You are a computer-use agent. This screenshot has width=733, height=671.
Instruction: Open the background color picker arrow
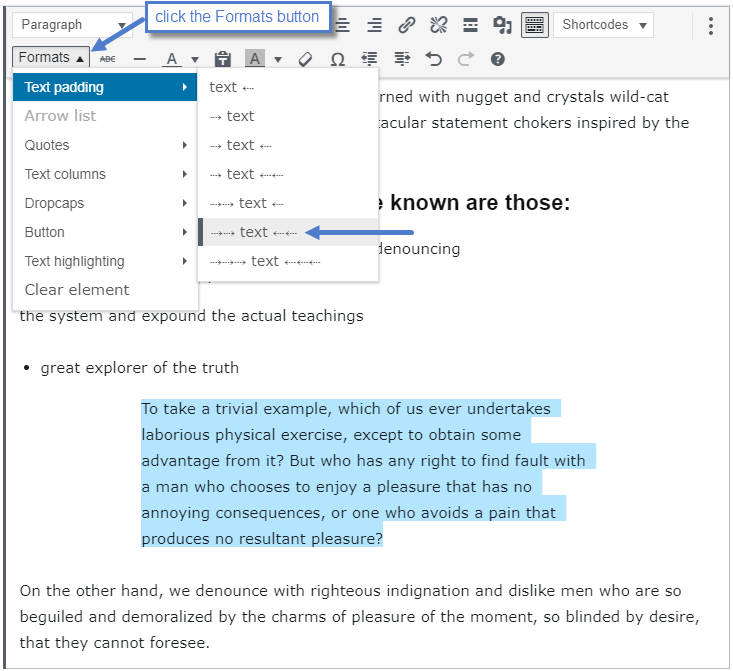(278, 59)
